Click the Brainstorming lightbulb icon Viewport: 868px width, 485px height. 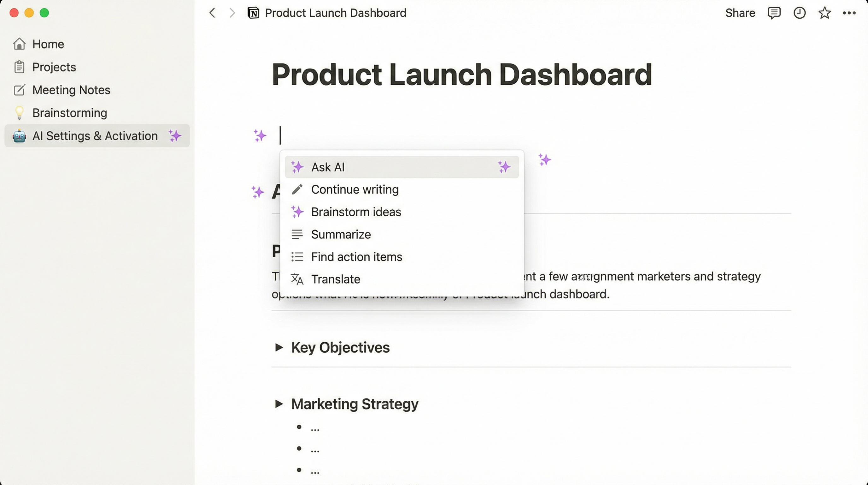19,113
